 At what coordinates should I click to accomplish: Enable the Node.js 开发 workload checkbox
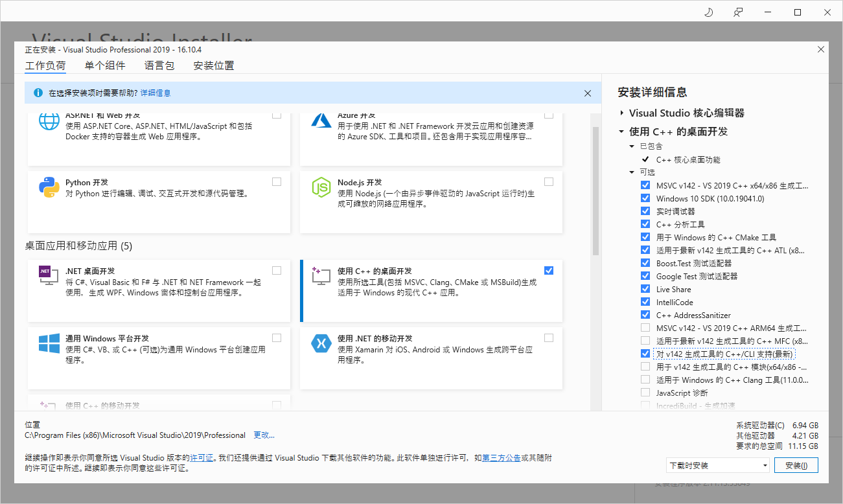pos(549,181)
